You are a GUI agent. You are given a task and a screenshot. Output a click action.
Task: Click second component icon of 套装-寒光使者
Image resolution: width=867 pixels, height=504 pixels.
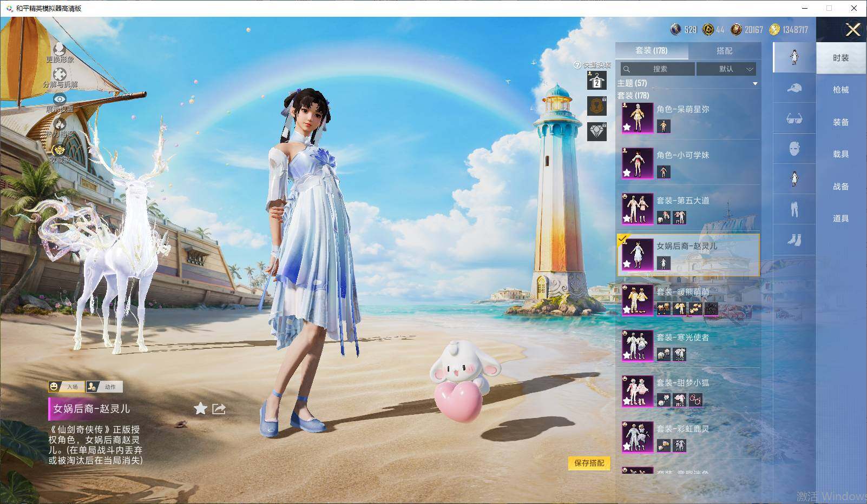(x=680, y=354)
